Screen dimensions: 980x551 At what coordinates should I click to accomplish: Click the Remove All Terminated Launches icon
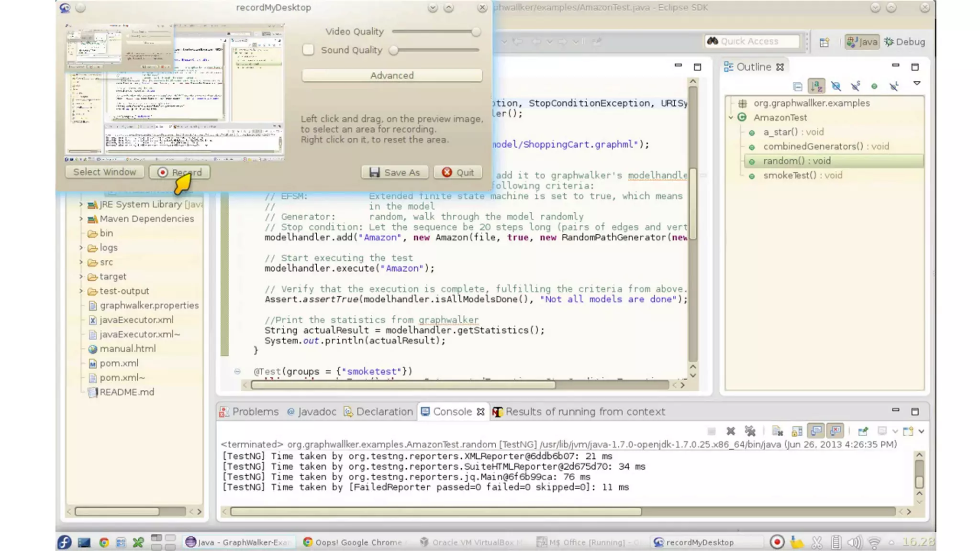(x=750, y=431)
